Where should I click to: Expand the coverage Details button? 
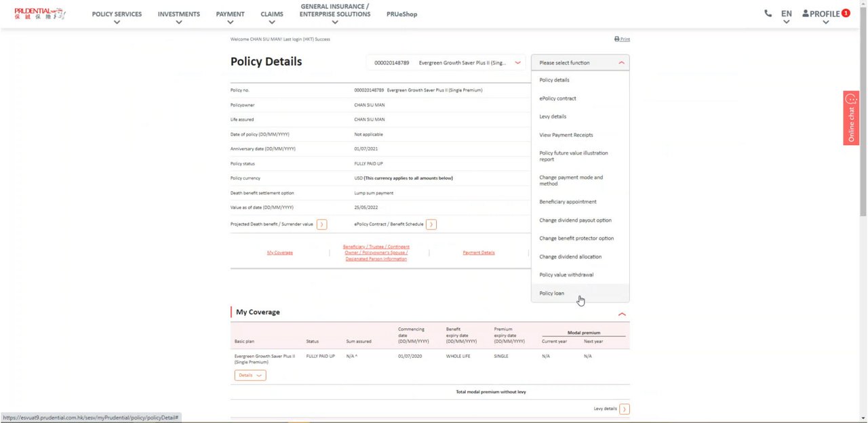pyautogui.click(x=250, y=375)
